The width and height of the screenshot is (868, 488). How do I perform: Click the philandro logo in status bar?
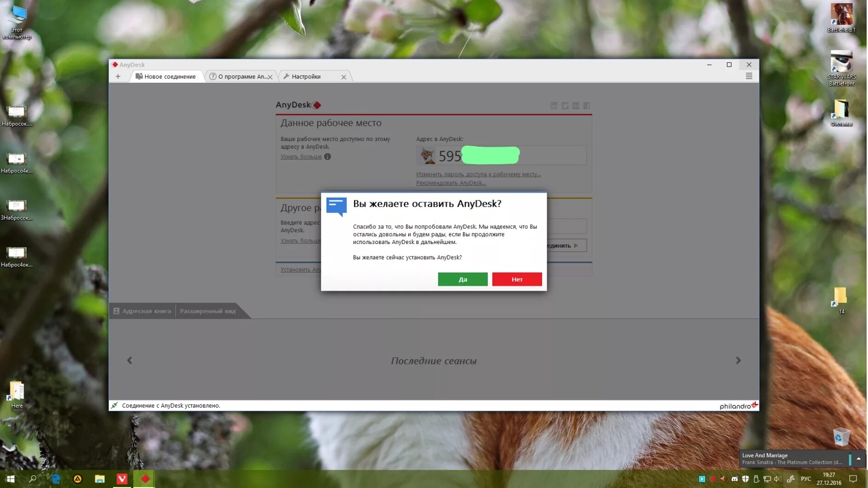pyautogui.click(x=738, y=406)
